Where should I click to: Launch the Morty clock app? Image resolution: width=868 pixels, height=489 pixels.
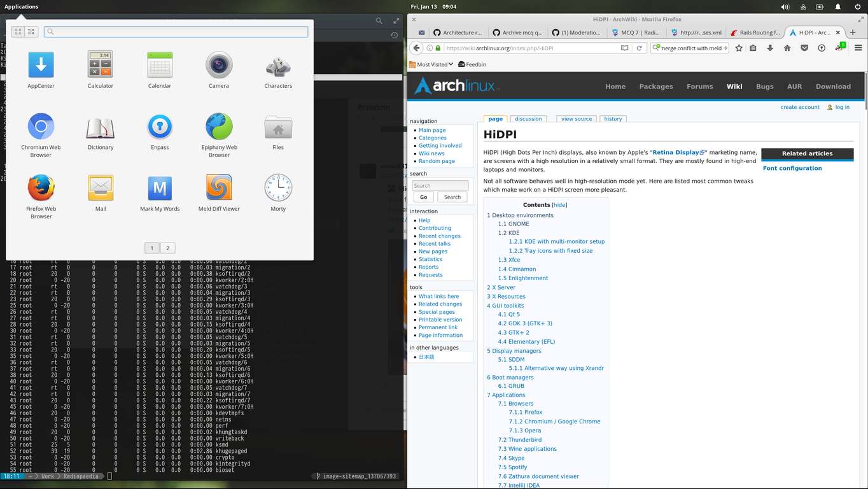tap(278, 193)
